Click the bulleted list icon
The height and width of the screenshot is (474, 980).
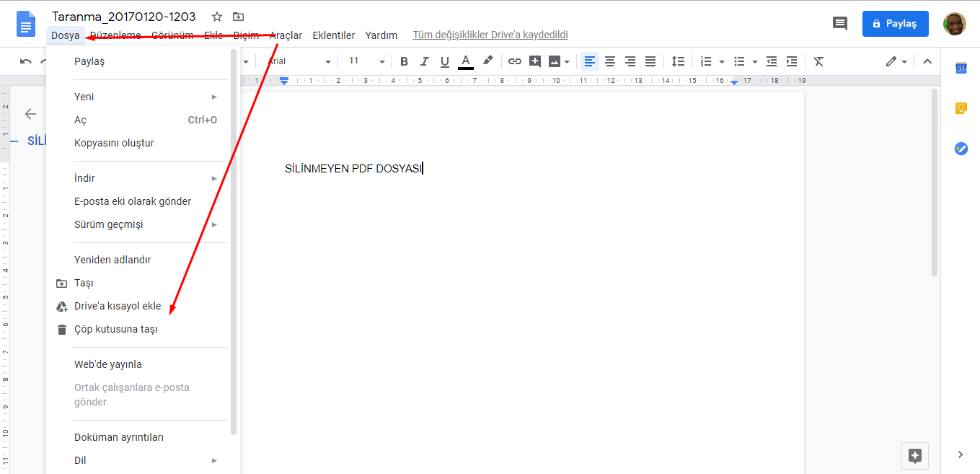739,61
